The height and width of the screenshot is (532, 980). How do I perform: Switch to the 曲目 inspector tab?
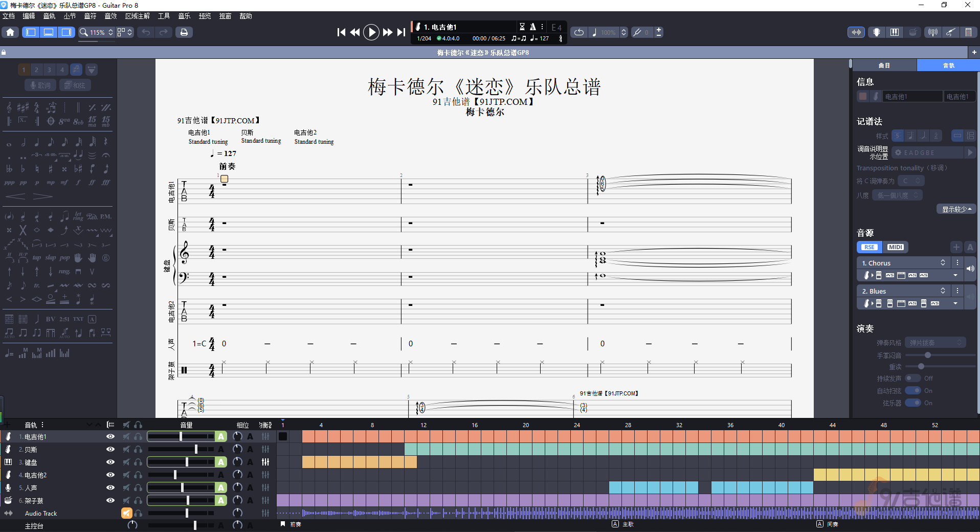click(884, 65)
